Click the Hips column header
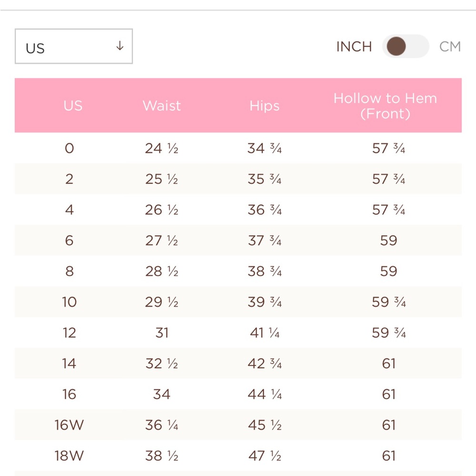The width and height of the screenshot is (476, 476). click(x=264, y=106)
